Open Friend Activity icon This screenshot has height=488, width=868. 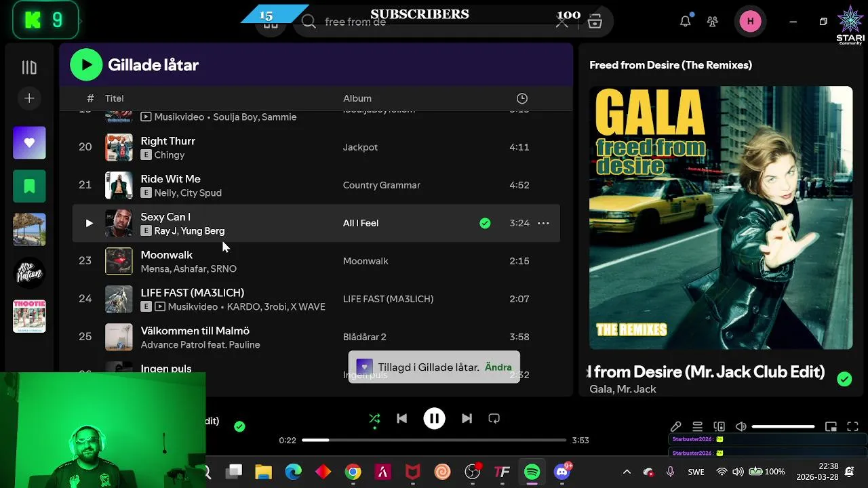712,22
